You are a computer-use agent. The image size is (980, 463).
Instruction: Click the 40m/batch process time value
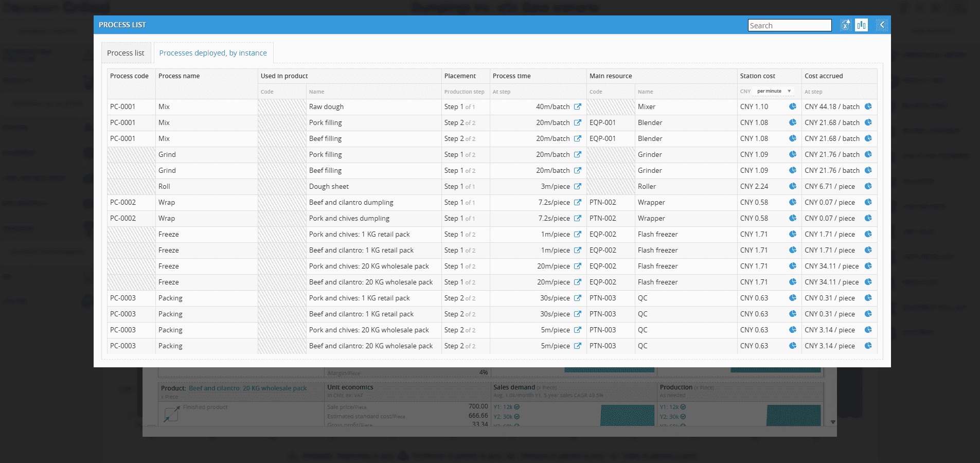553,106
